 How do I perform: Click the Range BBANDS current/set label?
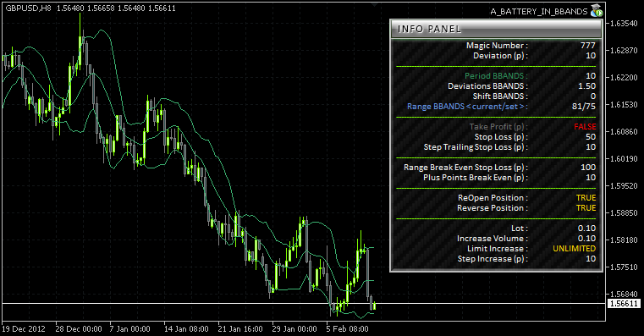click(x=467, y=107)
